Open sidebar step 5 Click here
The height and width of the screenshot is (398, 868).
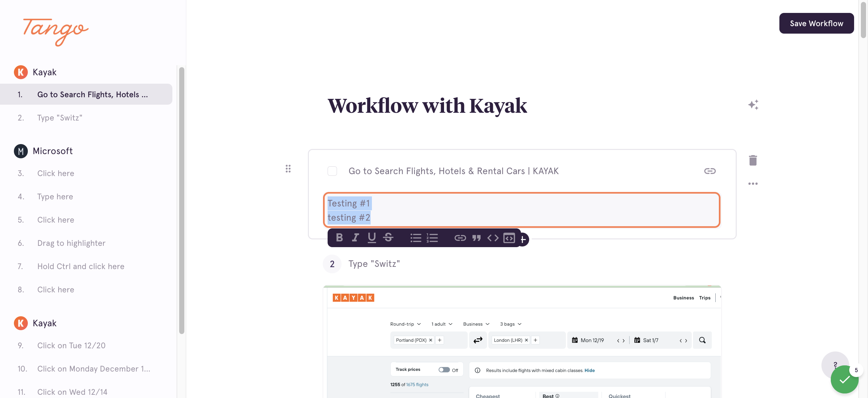coord(86,220)
